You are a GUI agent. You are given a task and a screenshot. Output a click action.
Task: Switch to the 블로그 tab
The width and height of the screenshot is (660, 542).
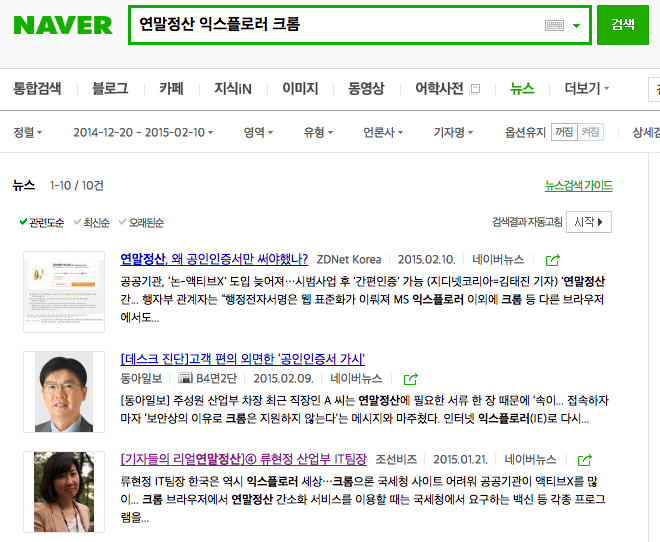[x=110, y=88]
